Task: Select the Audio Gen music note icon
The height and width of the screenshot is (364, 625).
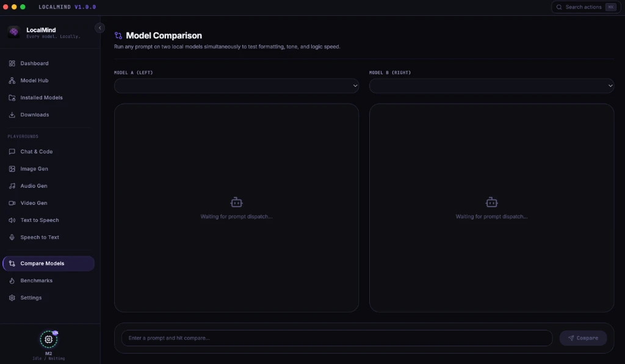Action: 12,186
